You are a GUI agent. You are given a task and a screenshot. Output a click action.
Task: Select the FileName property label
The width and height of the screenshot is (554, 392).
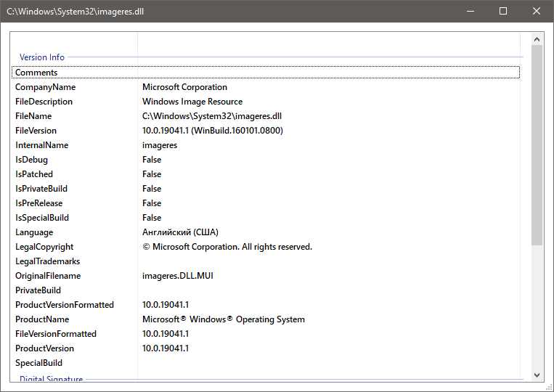point(33,116)
